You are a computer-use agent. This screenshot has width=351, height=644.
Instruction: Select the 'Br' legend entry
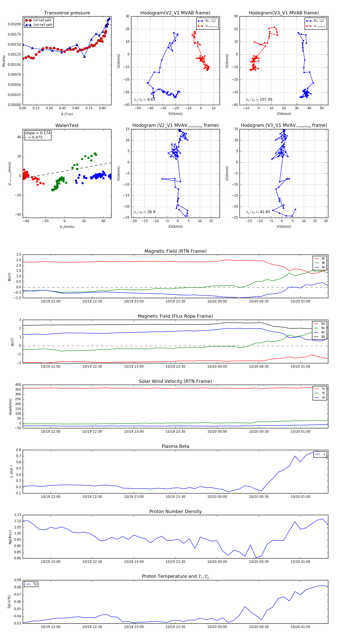coord(320,259)
